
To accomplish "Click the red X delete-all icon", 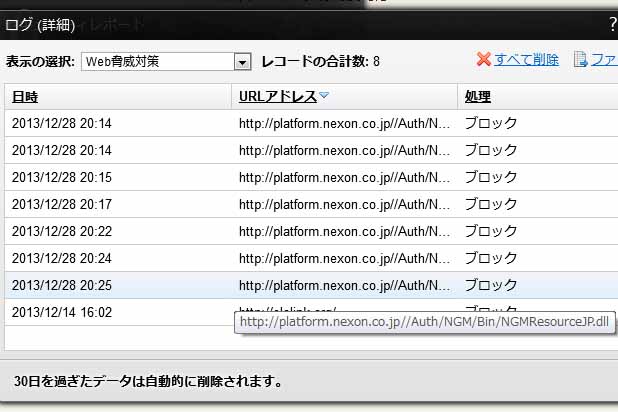I will (x=484, y=60).
